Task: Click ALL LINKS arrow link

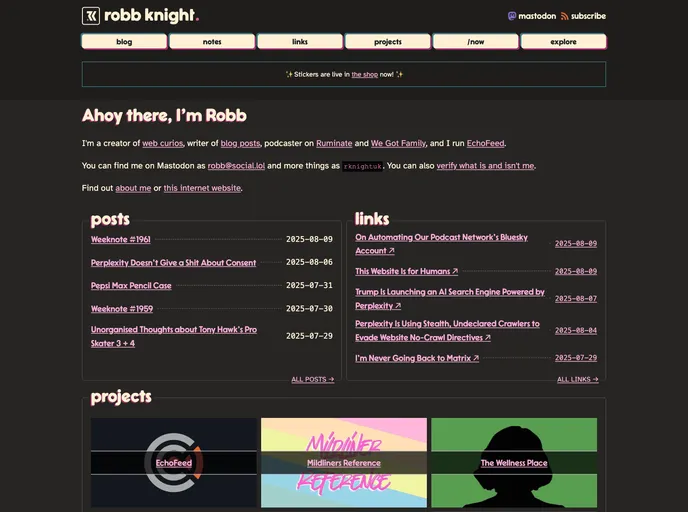Action: (577, 380)
